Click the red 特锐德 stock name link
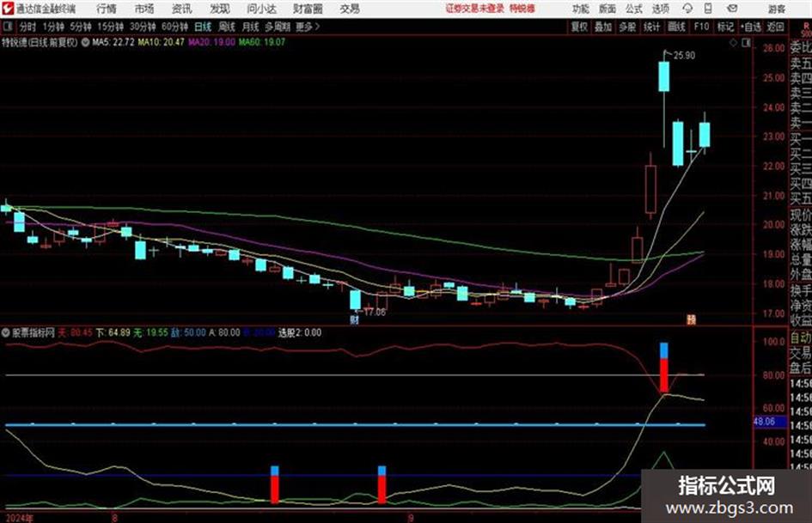This screenshot has height=523, width=812. pyautogui.click(x=522, y=9)
